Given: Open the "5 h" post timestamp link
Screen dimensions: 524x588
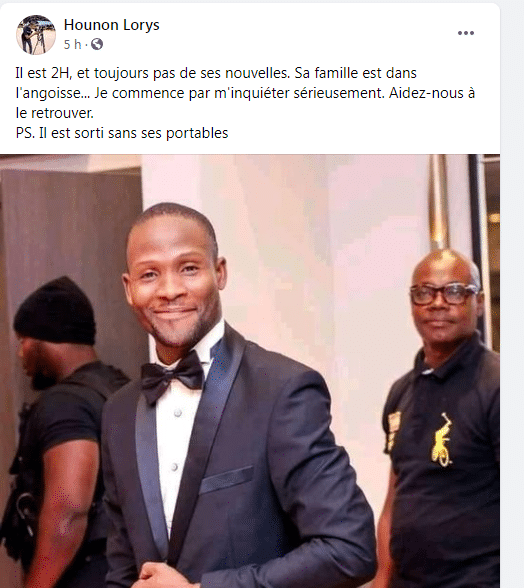Looking at the screenshot, I should point(72,44).
